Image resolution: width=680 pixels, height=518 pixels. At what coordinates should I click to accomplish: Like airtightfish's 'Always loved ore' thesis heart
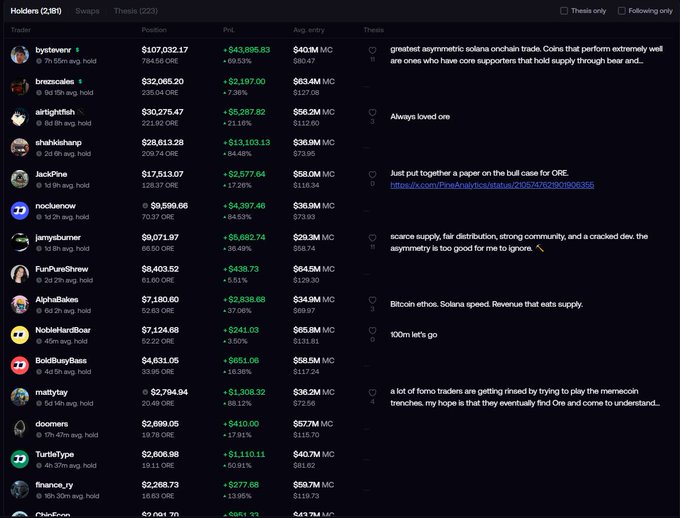372,112
